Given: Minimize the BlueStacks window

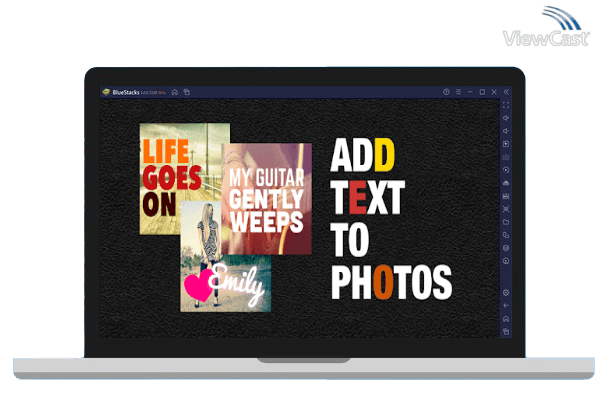Looking at the screenshot, I should (x=470, y=92).
